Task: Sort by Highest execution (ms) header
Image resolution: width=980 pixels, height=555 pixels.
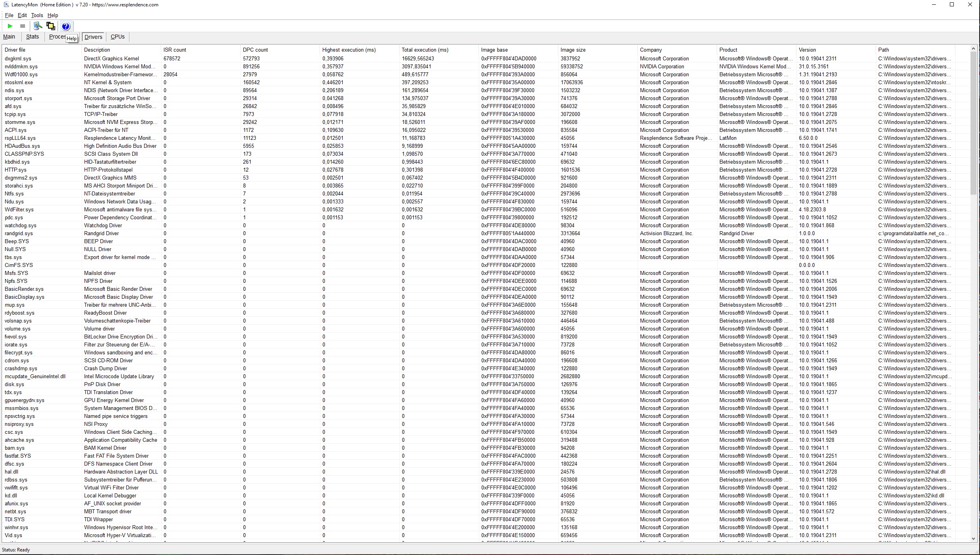Action: pyautogui.click(x=349, y=50)
